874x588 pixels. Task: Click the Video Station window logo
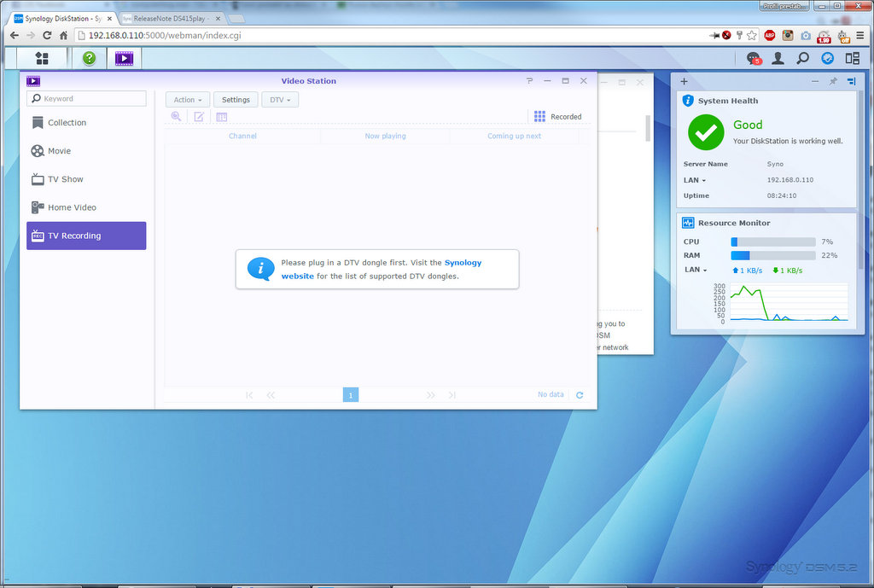tap(33, 81)
